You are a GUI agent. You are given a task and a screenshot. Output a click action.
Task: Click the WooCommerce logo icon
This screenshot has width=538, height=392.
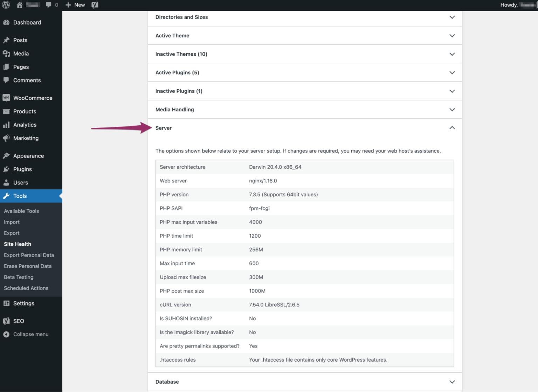6,98
